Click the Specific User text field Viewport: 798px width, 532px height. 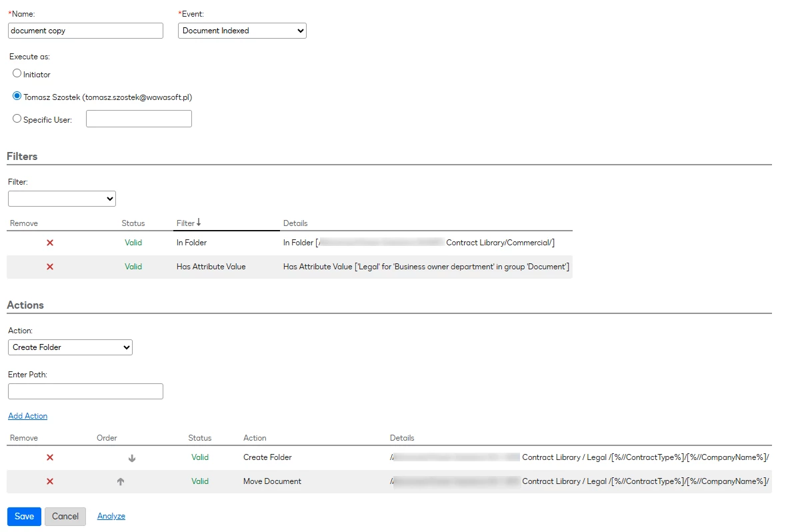coord(139,119)
